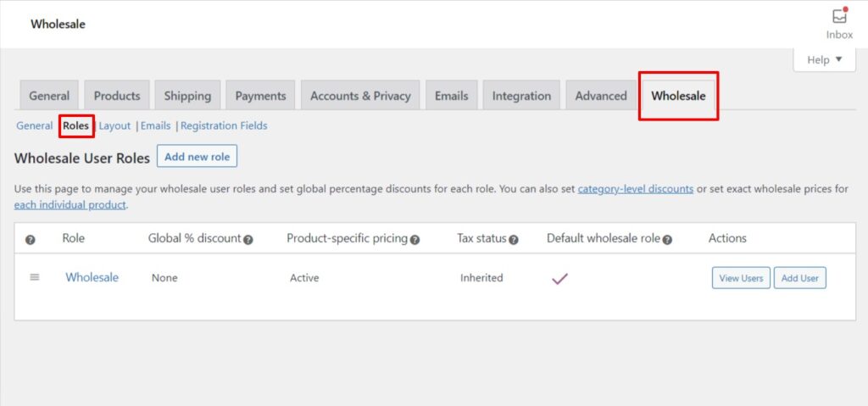Viewport: 868px width, 406px height.
Task: Click the help icon beside Global % discount
Action: pyautogui.click(x=248, y=240)
